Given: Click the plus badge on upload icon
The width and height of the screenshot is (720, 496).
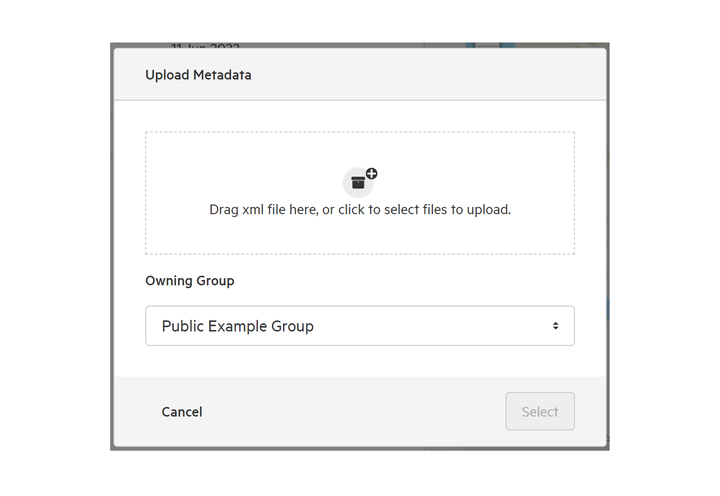Looking at the screenshot, I should click(x=372, y=174).
